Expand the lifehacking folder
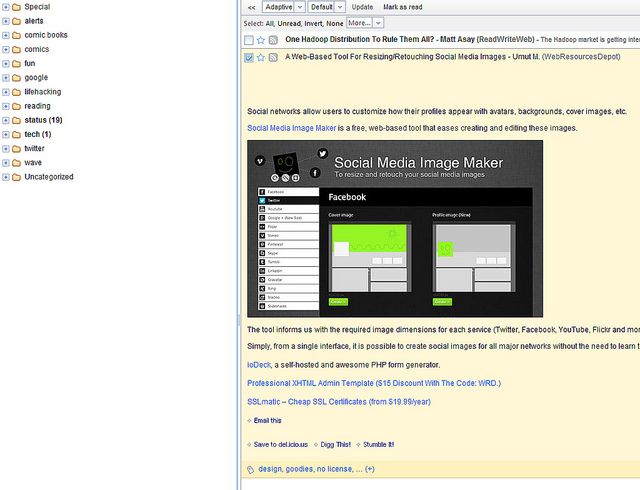640x490 pixels. (x=6, y=92)
